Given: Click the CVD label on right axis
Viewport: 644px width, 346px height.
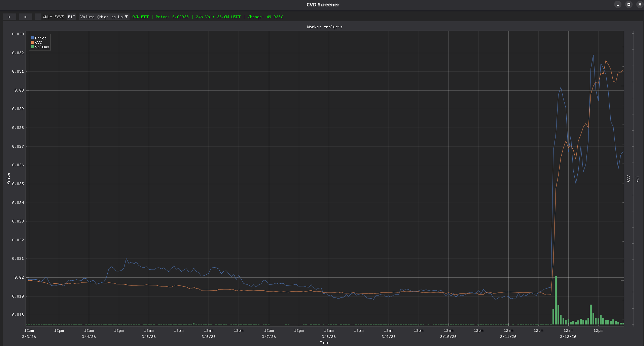Looking at the screenshot, I should coord(628,178).
